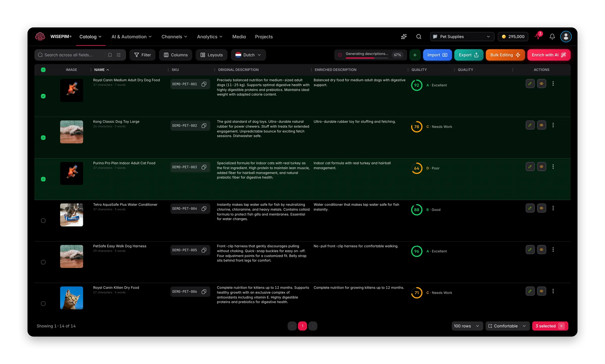Expand the AI & Automation menu
The image size is (605, 364).
[132, 37]
